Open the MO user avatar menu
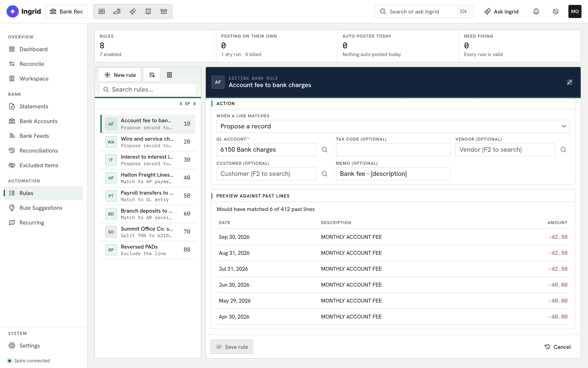 [x=575, y=11]
